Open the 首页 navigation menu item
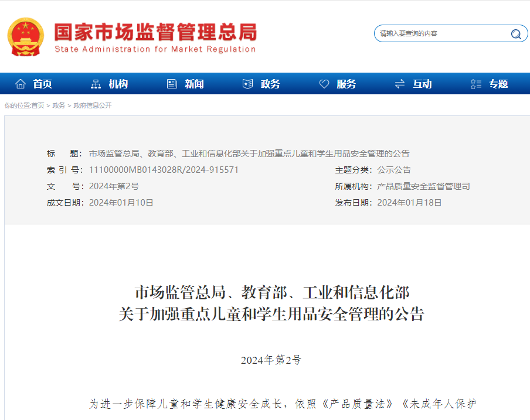The width and height of the screenshot is (530, 420). pyautogui.click(x=42, y=84)
